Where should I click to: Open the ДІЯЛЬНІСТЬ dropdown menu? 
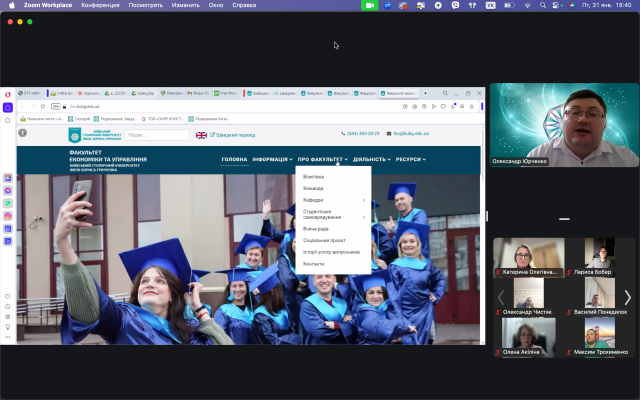point(371,159)
